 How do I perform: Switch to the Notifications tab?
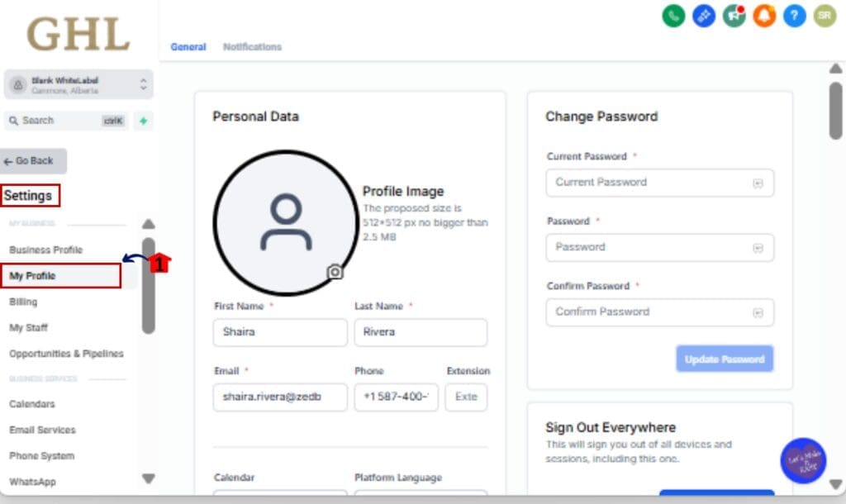252,47
